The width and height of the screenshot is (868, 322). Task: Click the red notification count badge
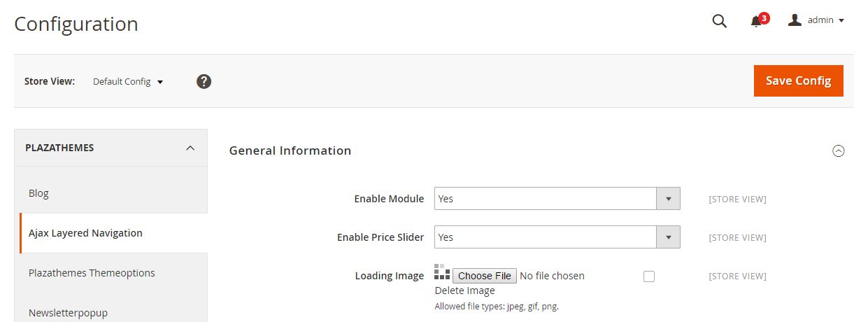pos(764,18)
